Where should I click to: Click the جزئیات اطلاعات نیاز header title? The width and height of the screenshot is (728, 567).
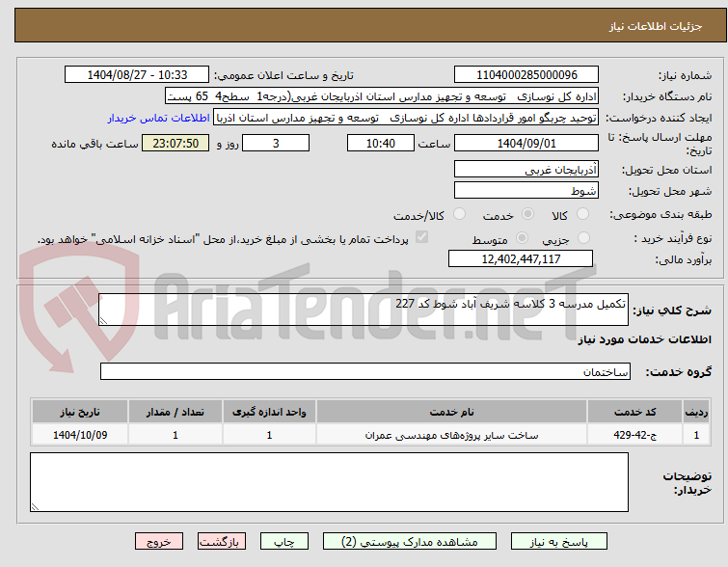click(x=655, y=26)
